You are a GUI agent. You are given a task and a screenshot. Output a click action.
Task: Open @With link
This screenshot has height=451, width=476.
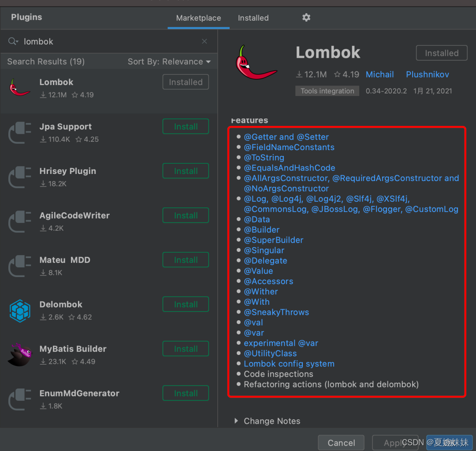tap(257, 302)
